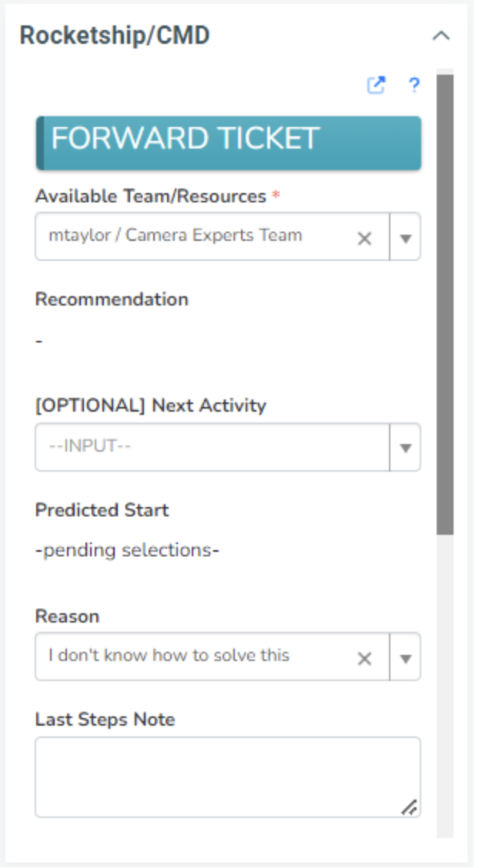
Task: Open the Reason dropdown arrow
Action: tap(406, 658)
